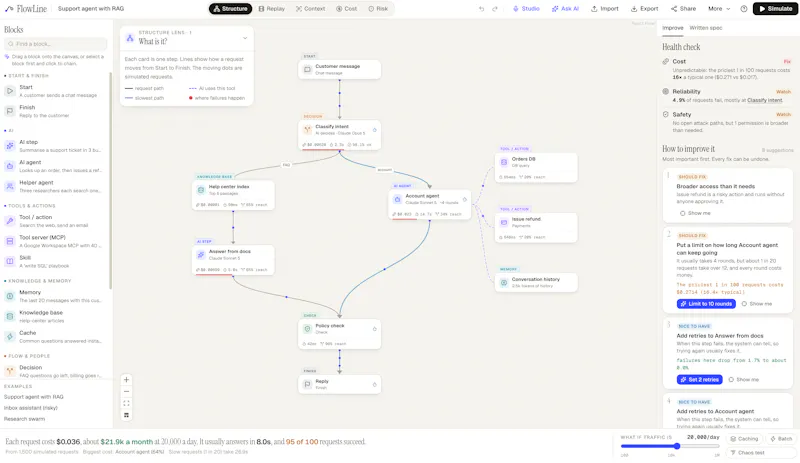Select the Help center index node
Image resolution: width=800 pixels, height=463 pixels.
(x=233, y=196)
